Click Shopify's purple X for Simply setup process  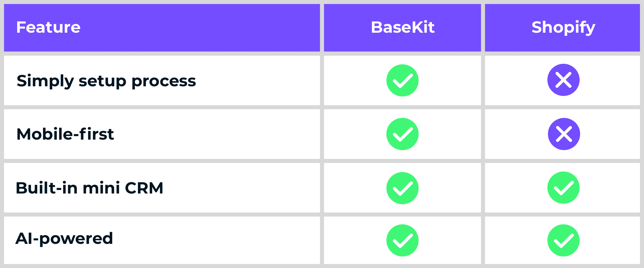click(x=563, y=80)
